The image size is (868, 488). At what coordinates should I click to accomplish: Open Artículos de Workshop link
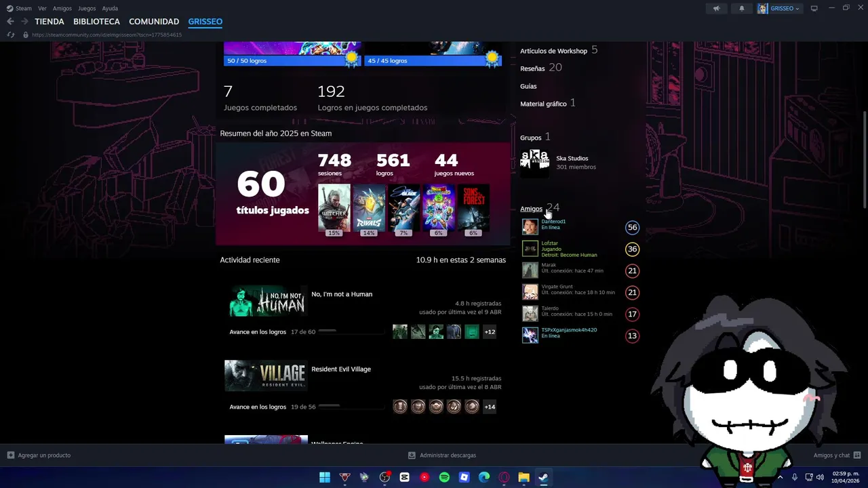click(553, 51)
